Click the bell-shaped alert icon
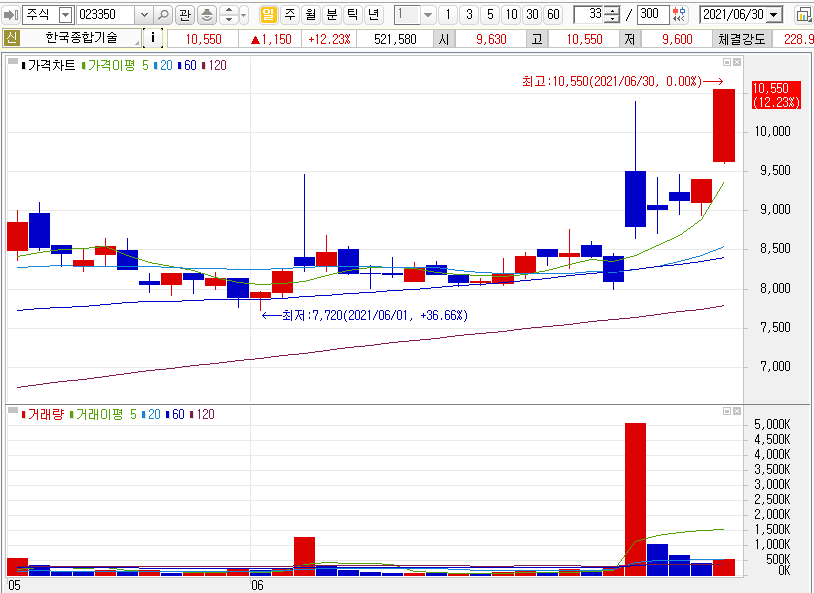This screenshot has height=593, width=814. (x=207, y=15)
